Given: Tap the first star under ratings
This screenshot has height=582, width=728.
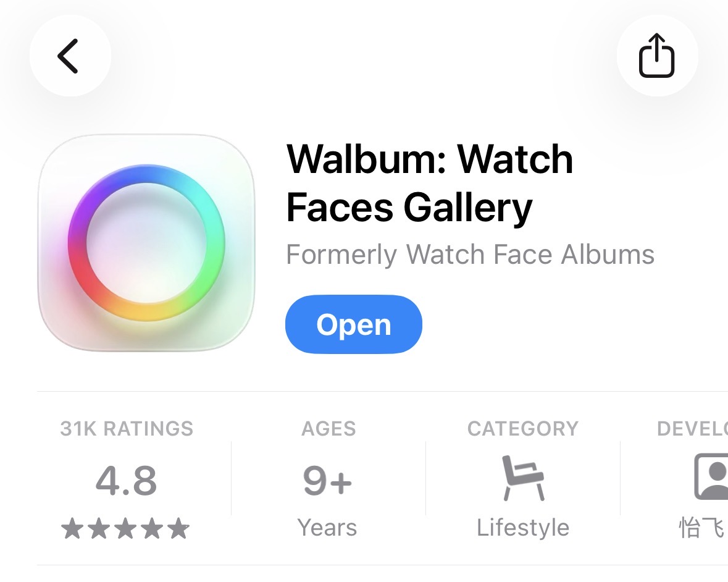Looking at the screenshot, I should (x=72, y=529).
